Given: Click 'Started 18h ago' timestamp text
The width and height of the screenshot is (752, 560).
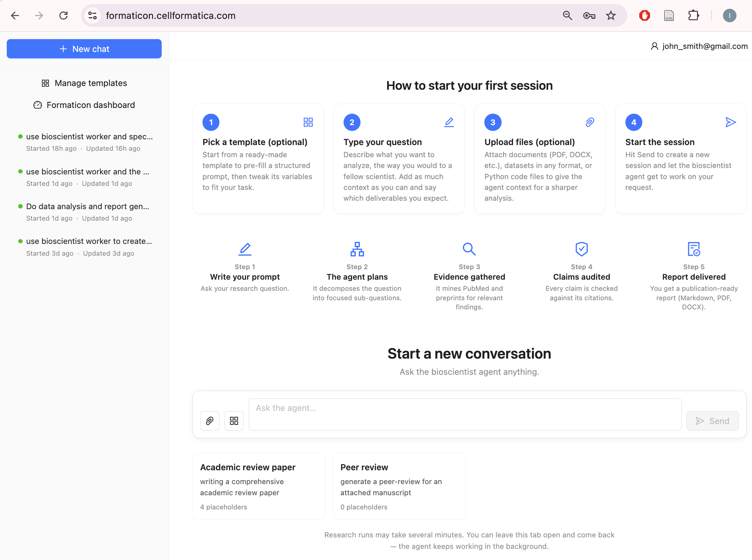Looking at the screenshot, I should pyautogui.click(x=51, y=148).
